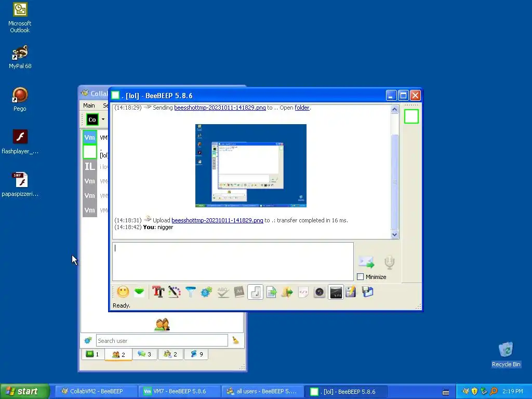Viewport: 532px width, 399px height.
Task: Choose font color with the pencil icon
Action: click(175, 292)
